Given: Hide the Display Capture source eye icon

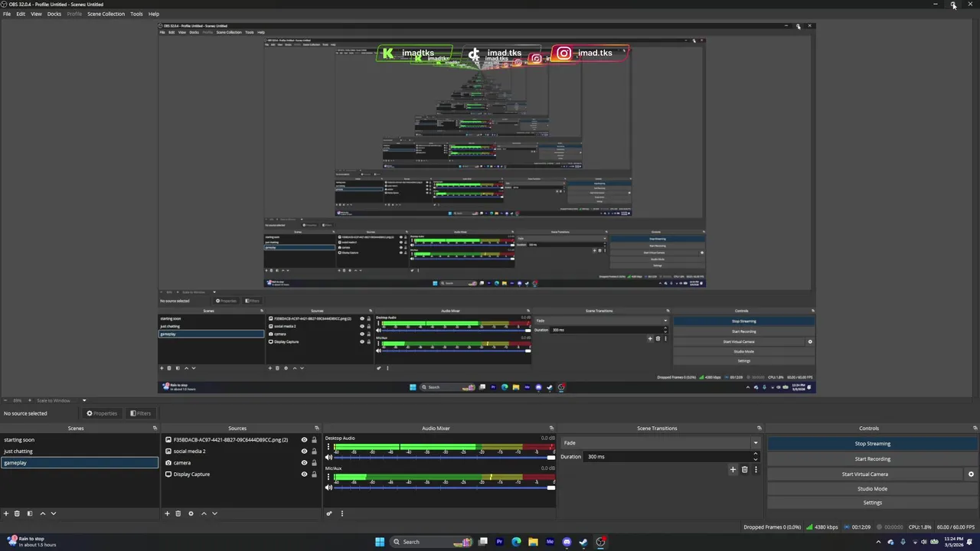Looking at the screenshot, I should (304, 474).
